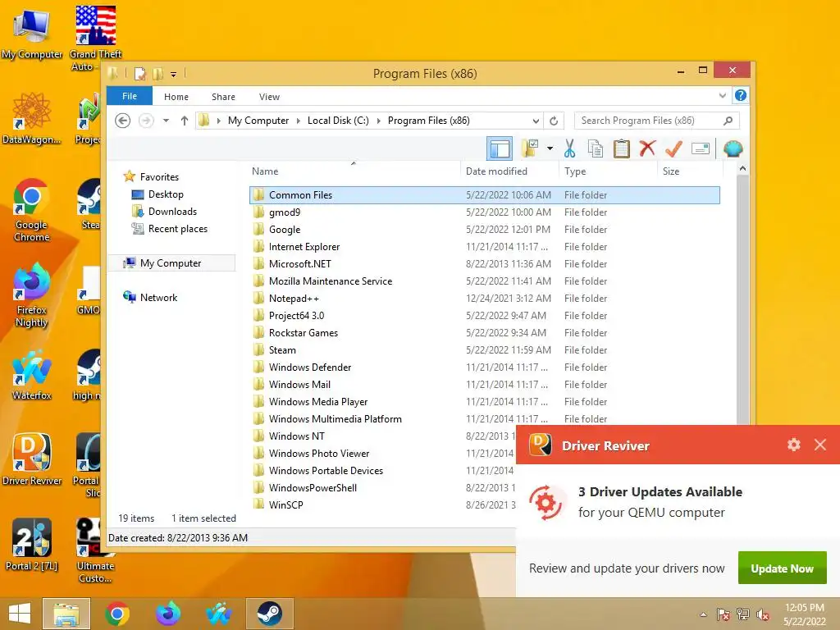Click My Computer in the breadcrumb path
Screen dimensions: 840x630
258,121
